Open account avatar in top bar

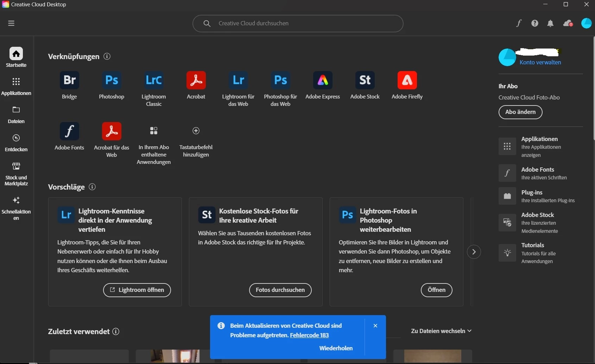click(586, 23)
